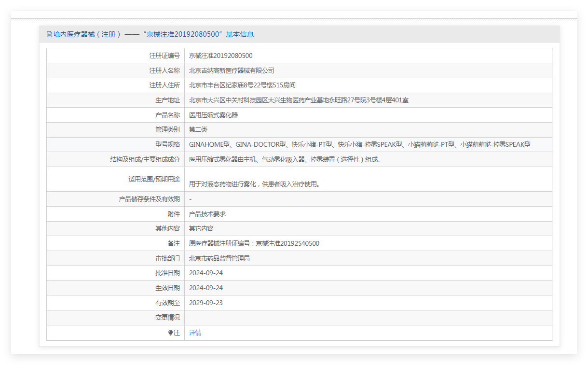Click the remark with original number 京械注准20192540500
Screen dimensions: 588x365
(254, 243)
